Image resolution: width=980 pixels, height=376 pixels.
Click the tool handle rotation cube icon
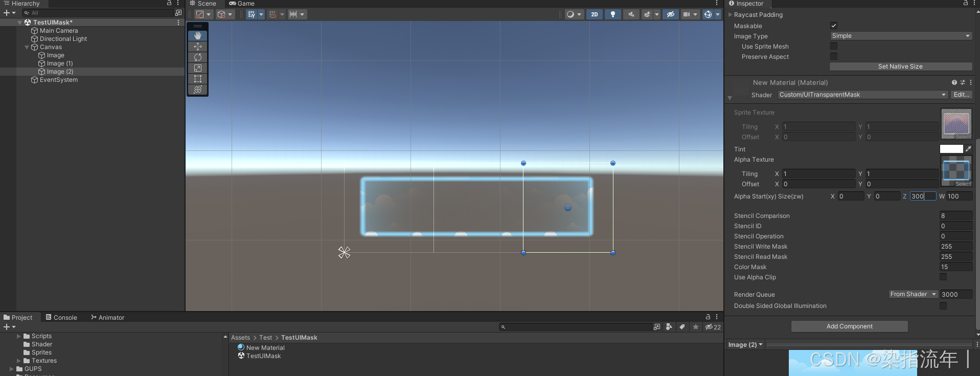pos(225,14)
